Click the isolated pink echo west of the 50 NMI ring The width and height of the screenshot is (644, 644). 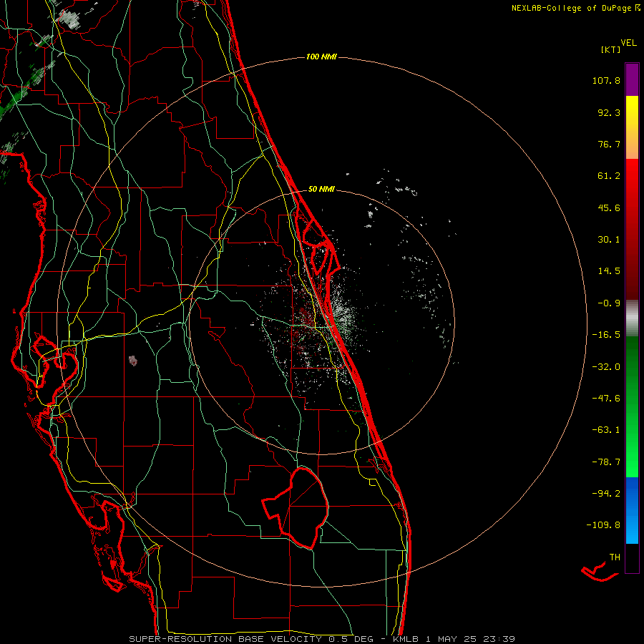(132, 361)
